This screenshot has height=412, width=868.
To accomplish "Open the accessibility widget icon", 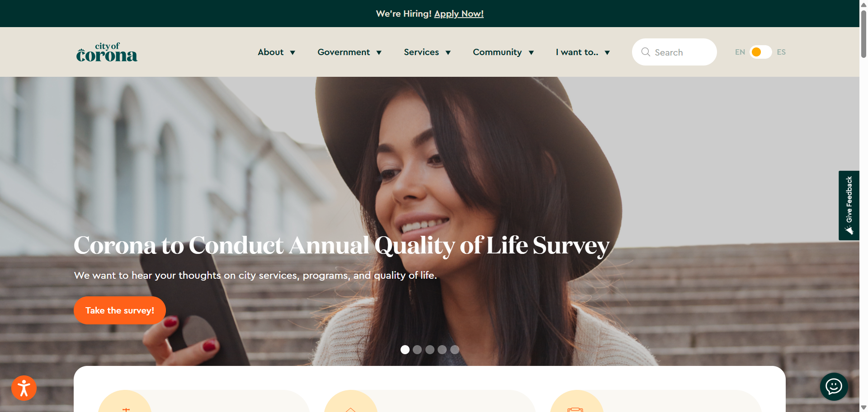I will coord(24,388).
